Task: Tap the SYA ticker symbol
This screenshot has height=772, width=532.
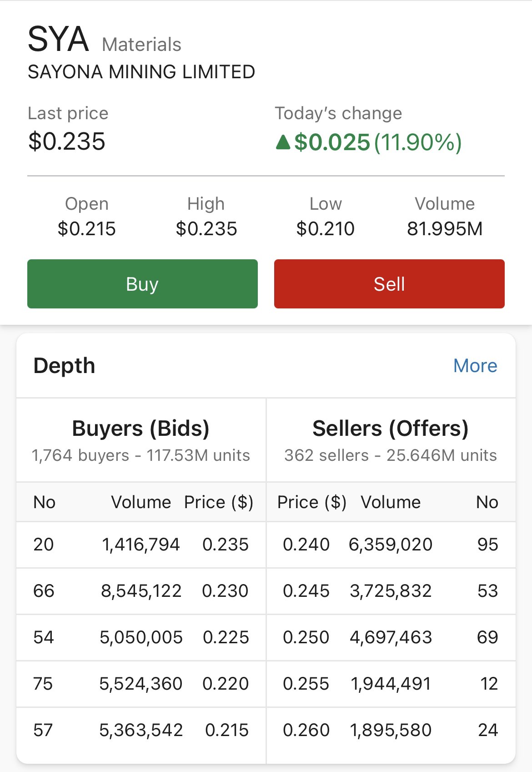Action: [58, 40]
